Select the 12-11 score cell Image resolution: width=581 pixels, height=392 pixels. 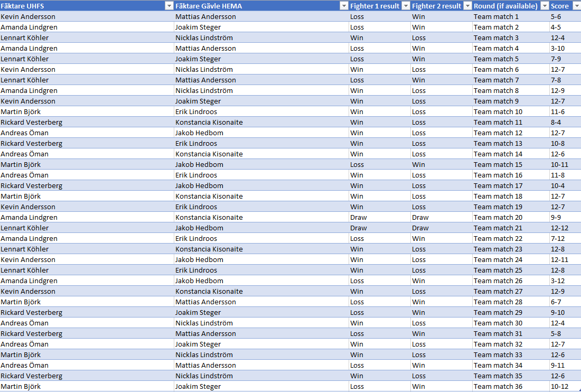566,259
